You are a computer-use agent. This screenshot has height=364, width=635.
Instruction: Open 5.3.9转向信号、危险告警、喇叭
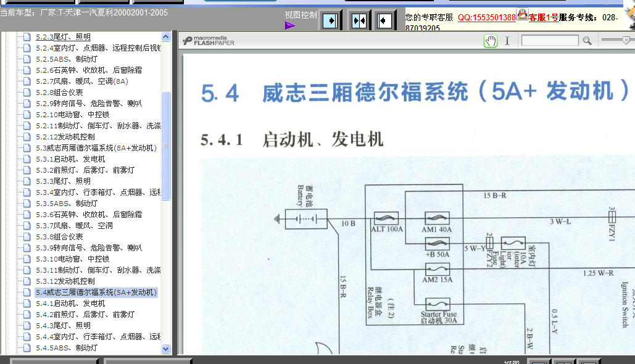pyautogui.click(x=89, y=248)
